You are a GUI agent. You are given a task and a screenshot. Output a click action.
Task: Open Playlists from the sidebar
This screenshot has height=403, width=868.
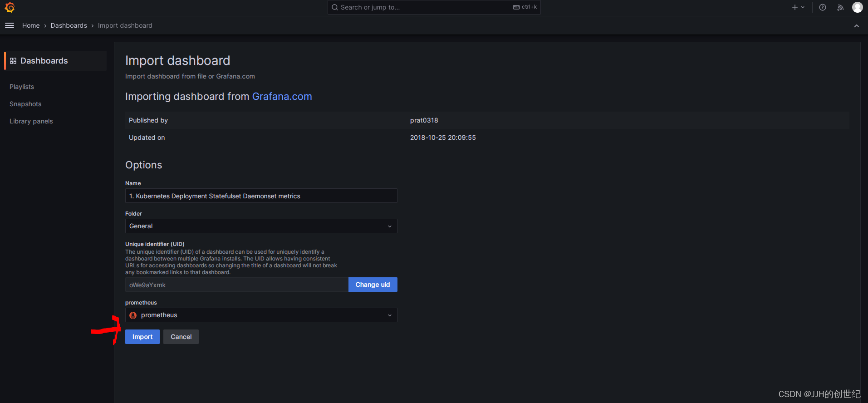coord(22,87)
